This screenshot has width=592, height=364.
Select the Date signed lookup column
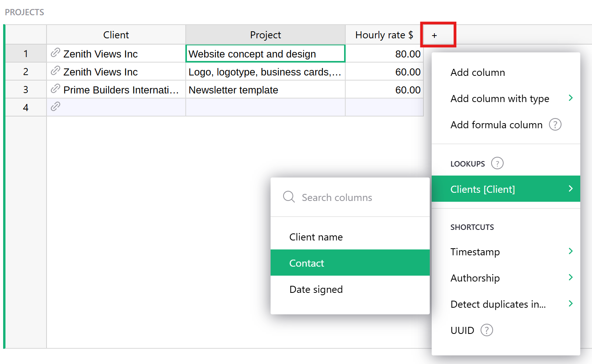[316, 289]
